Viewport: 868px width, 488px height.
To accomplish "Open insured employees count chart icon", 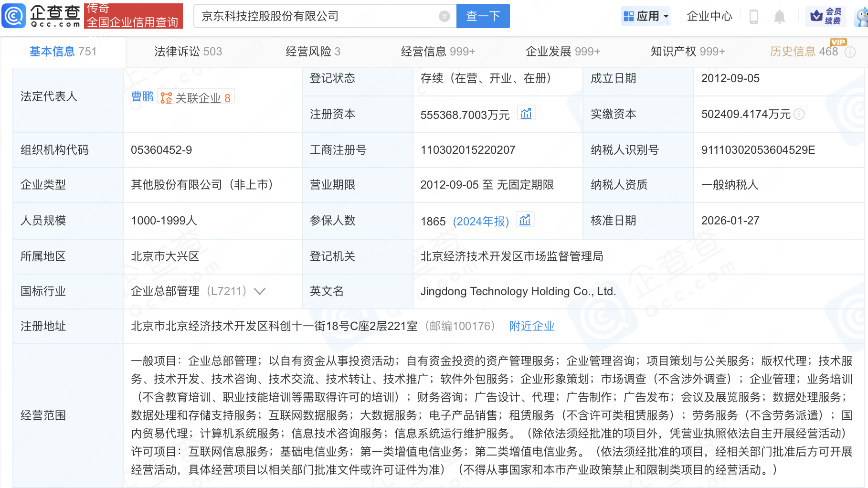I will (x=525, y=220).
